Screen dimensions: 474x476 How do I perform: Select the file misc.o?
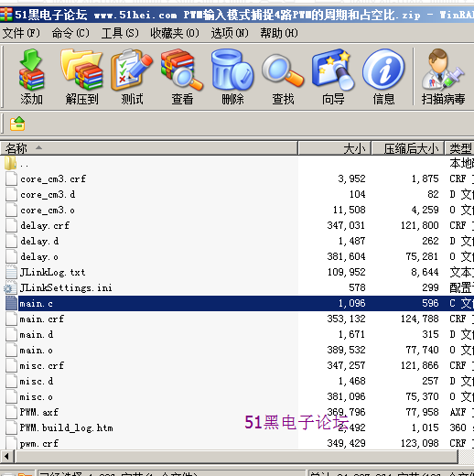[36, 396]
